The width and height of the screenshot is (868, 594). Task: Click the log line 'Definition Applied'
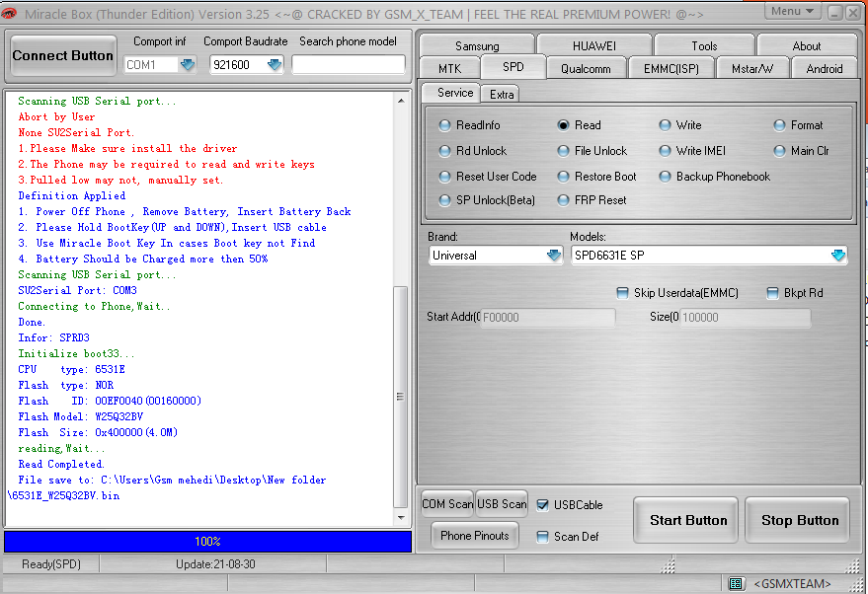point(72,195)
